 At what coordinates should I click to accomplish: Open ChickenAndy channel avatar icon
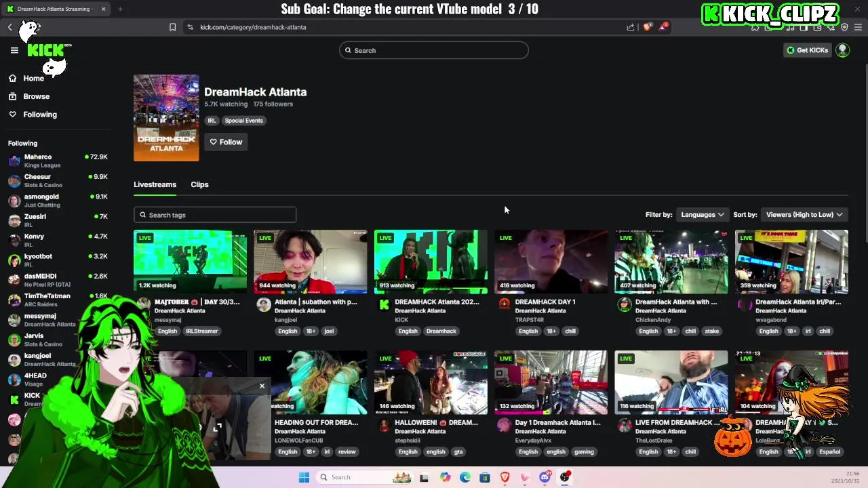(x=624, y=304)
